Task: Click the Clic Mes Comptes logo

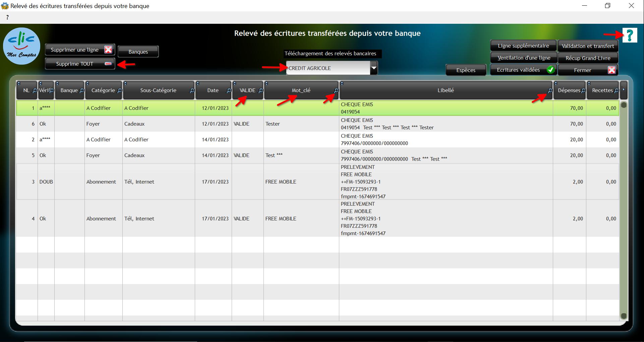Action: pyautogui.click(x=21, y=47)
